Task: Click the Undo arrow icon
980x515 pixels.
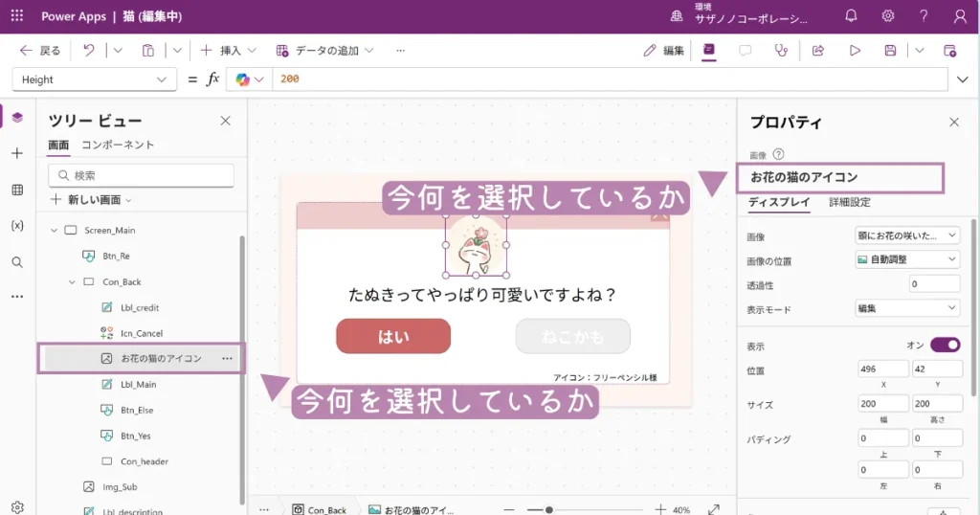Action: tap(88, 50)
